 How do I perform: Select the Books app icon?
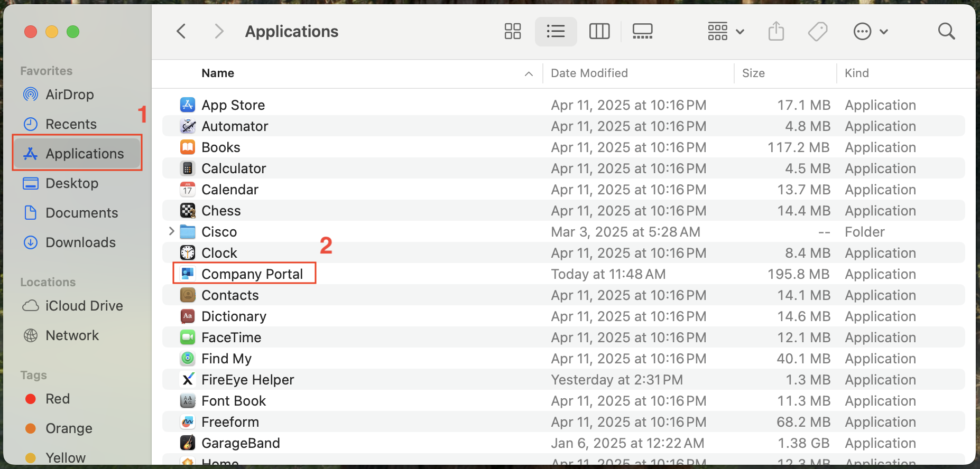point(188,147)
